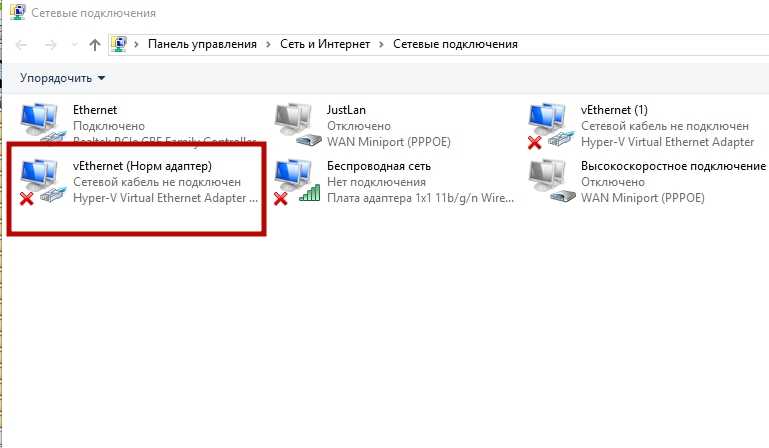Click WAN Miniport (PPPOE) under JustLan
Viewport: 769px width, 448px height.
click(388, 142)
